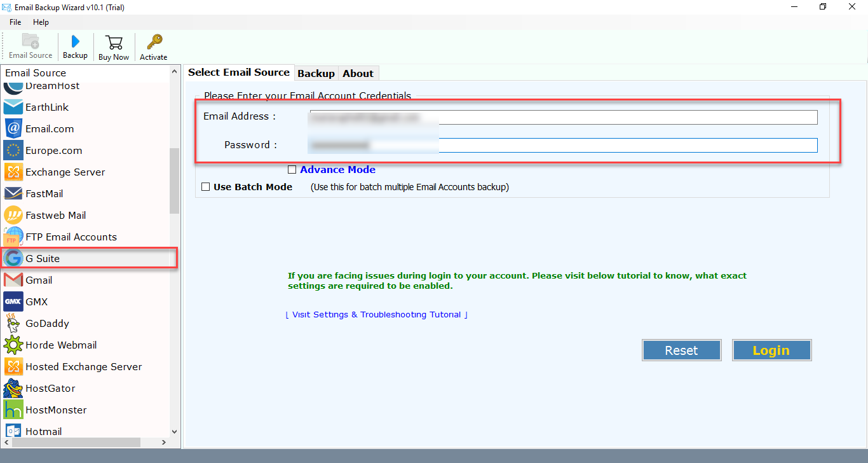
Task: Focus the Password input field
Action: point(564,145)
